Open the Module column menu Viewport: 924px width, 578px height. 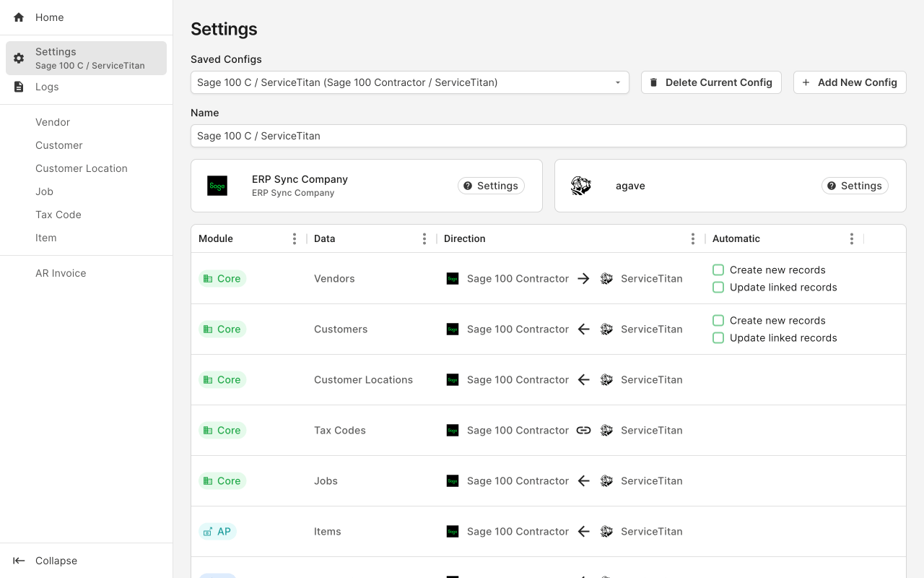[x=295, y=238]
